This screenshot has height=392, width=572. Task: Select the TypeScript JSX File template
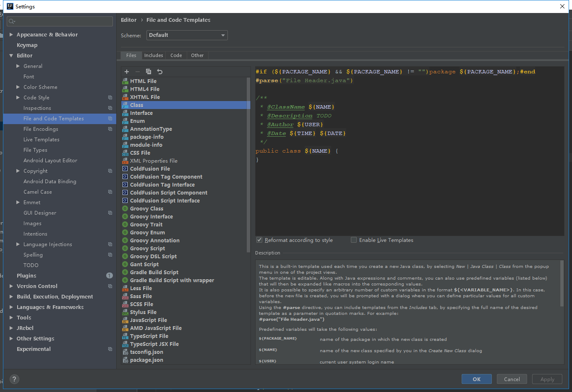click(x=154, y=344)
